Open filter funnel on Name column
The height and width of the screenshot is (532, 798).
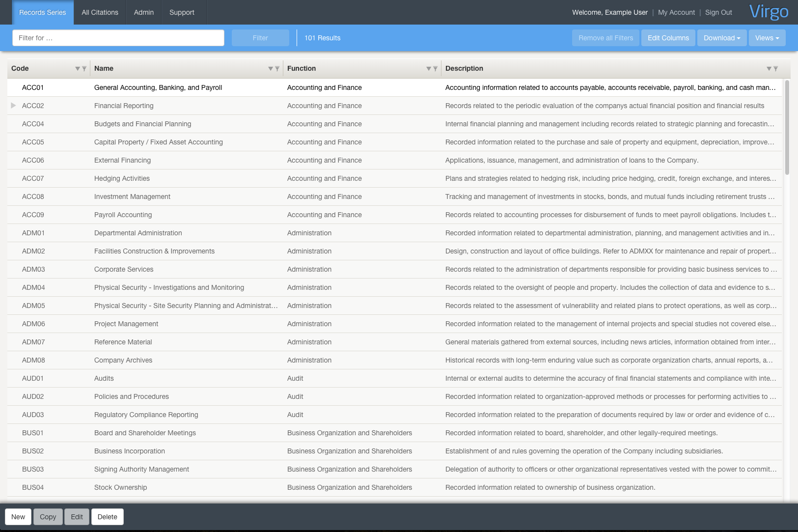(x=277, y=69)
